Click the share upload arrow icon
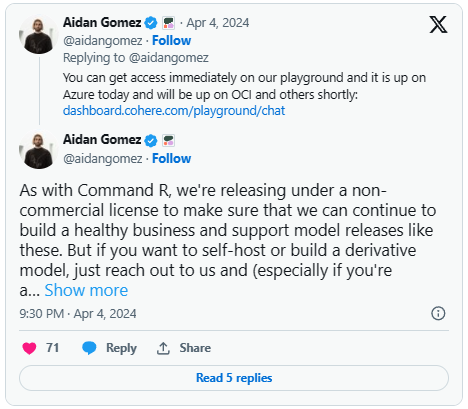468x409 pixels. pyautogui.click(x=163, y=348)
